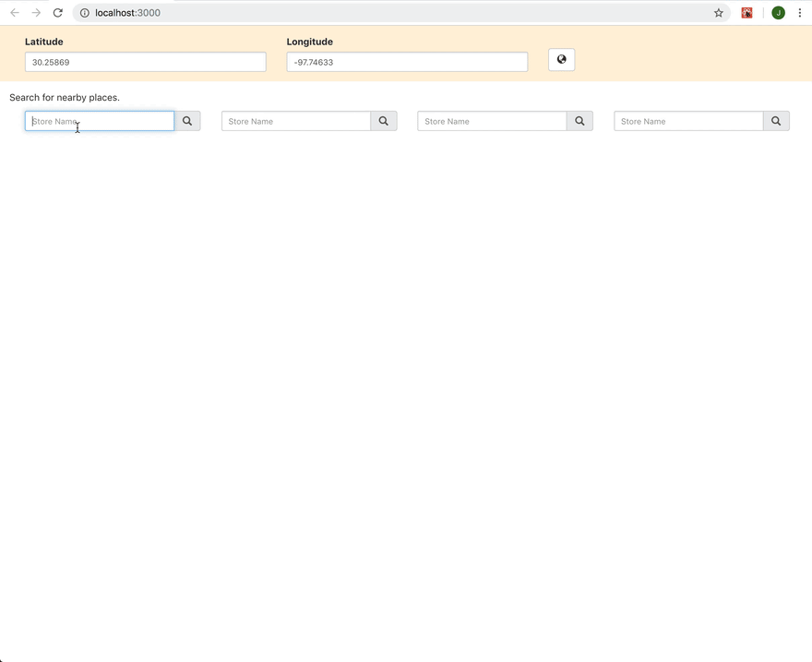Open the green J profile avatar

point(779,13)
